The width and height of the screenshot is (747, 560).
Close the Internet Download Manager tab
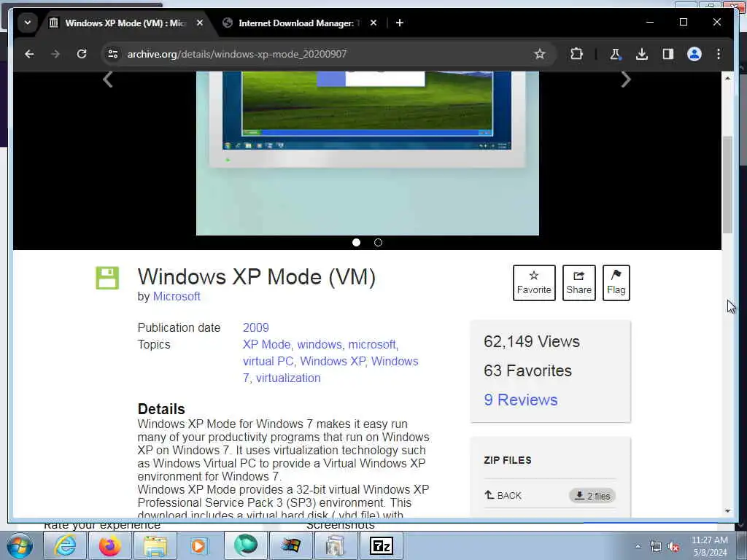point(373,23)
